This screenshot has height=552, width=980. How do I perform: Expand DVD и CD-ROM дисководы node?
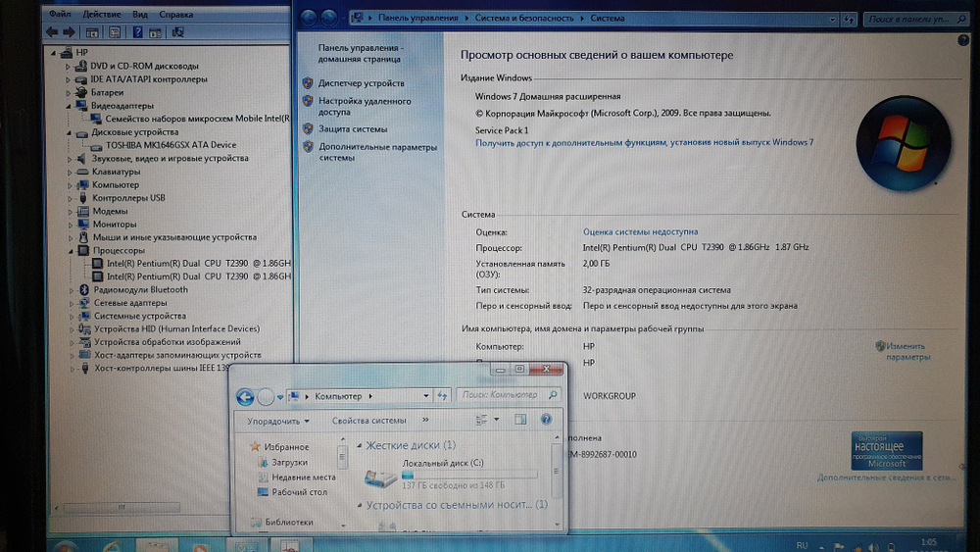pyautogui.click(x=69, y=67)
